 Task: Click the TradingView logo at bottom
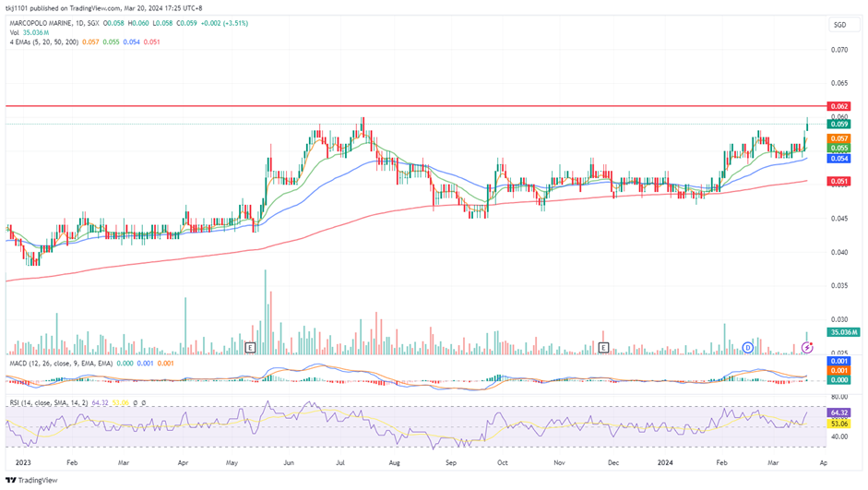click(x=31, y=480)
